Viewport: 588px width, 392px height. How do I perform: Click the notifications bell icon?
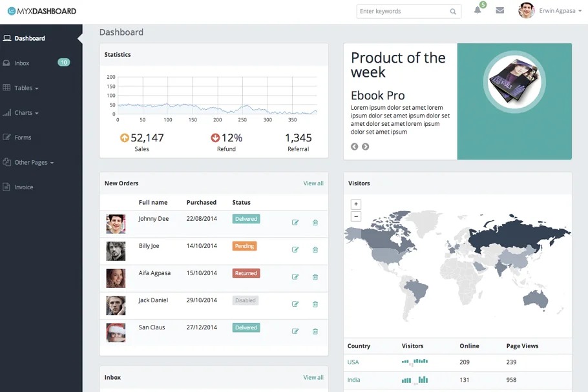point(478,10)
